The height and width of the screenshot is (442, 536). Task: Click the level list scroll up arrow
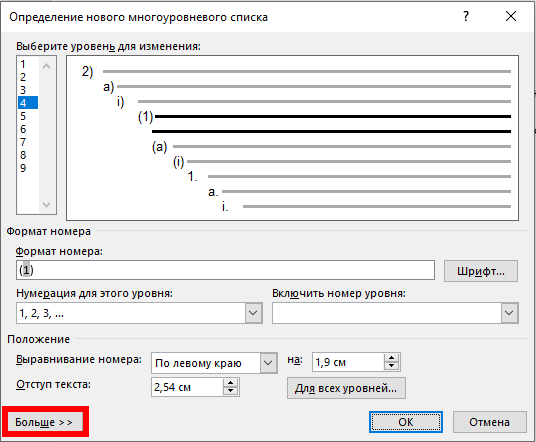point(47,66)
